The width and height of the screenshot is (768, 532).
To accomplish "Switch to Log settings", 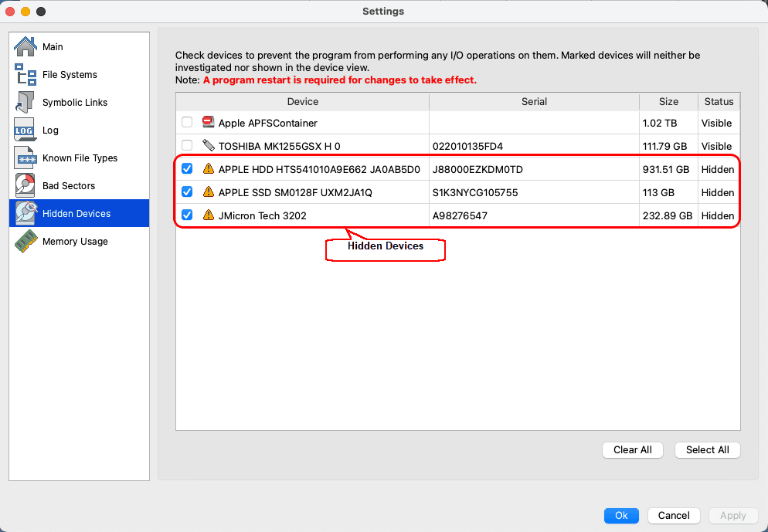I will [80, 130].
